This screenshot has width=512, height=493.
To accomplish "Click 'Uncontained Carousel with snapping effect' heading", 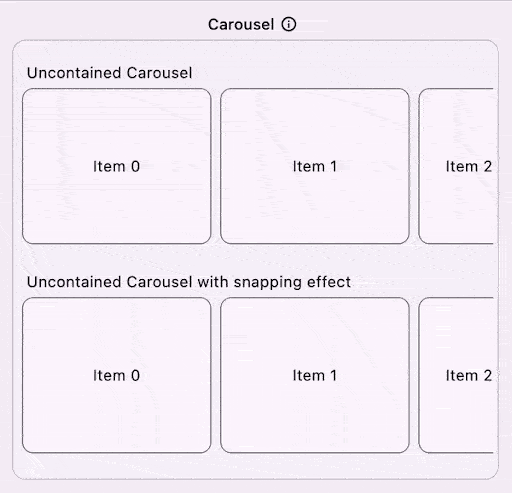I will [189, 282].
